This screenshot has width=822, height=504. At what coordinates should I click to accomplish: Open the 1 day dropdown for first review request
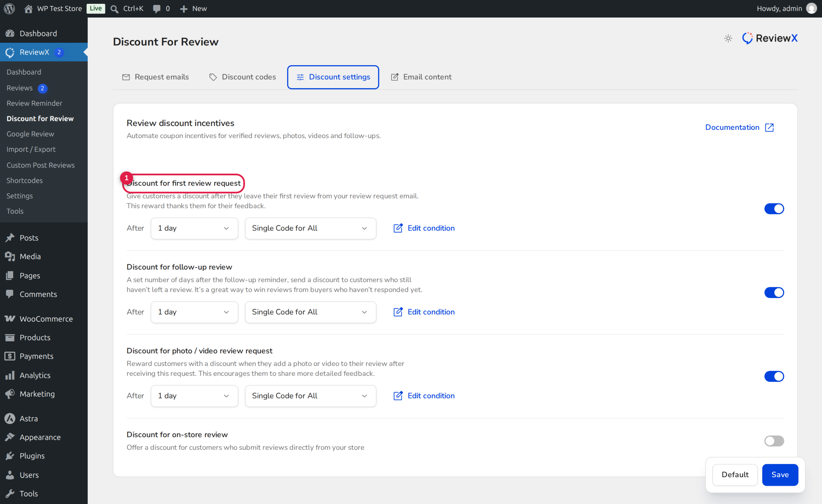(195, 228)
